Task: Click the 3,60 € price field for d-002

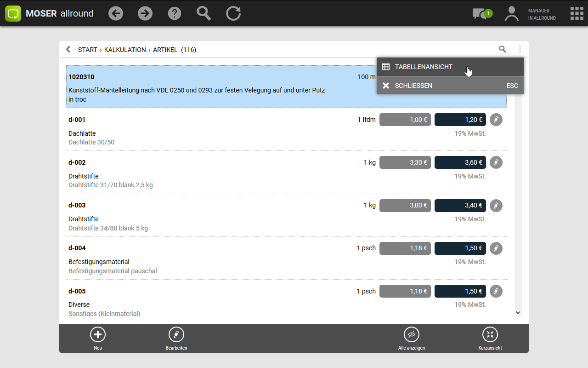Action: coord(460,162)
